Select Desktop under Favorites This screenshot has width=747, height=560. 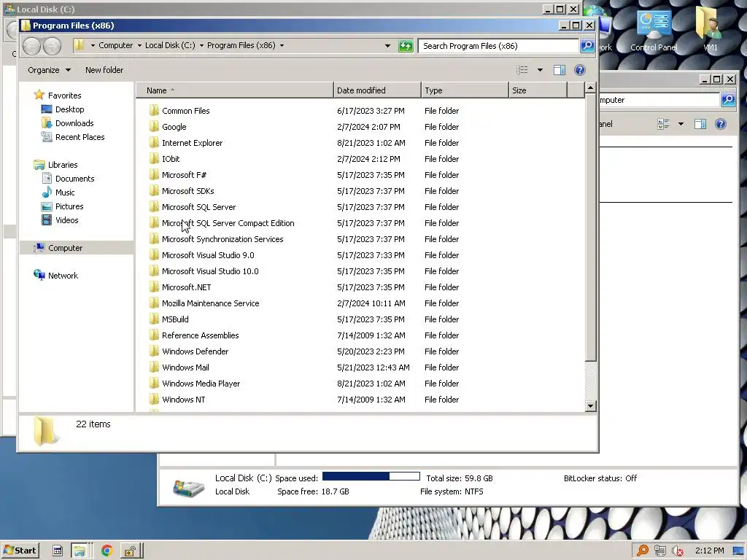pyautogui.click(x=69, y=109)
